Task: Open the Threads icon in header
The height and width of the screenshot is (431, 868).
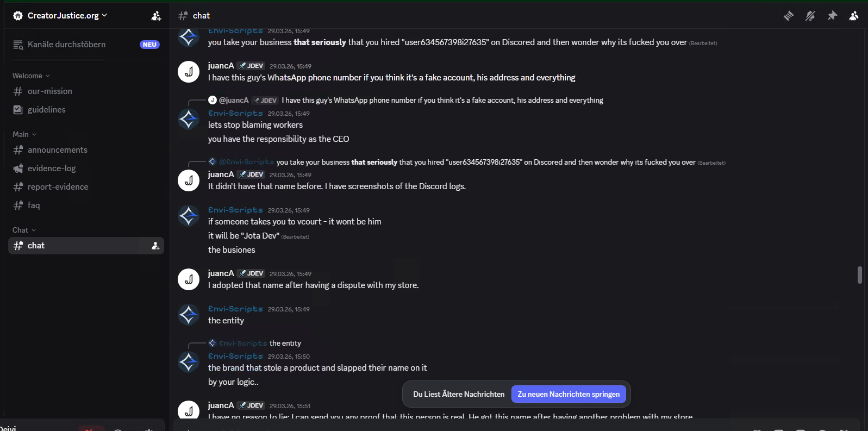Action: 788,16
